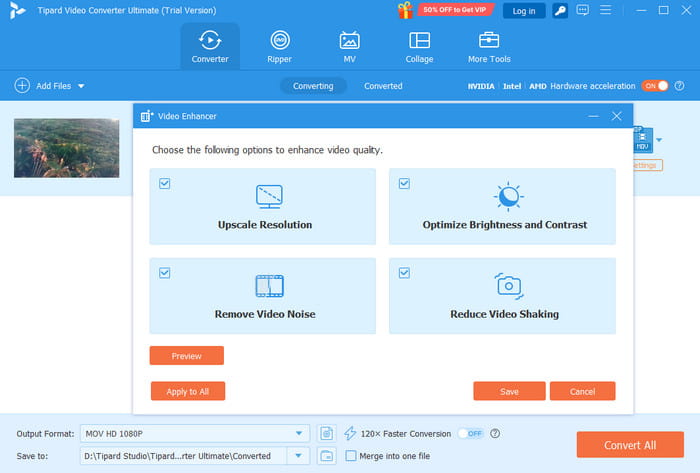This screenshot has height=473, width=700.
Task: Open the output folder icon
Action: coord(326,456)
